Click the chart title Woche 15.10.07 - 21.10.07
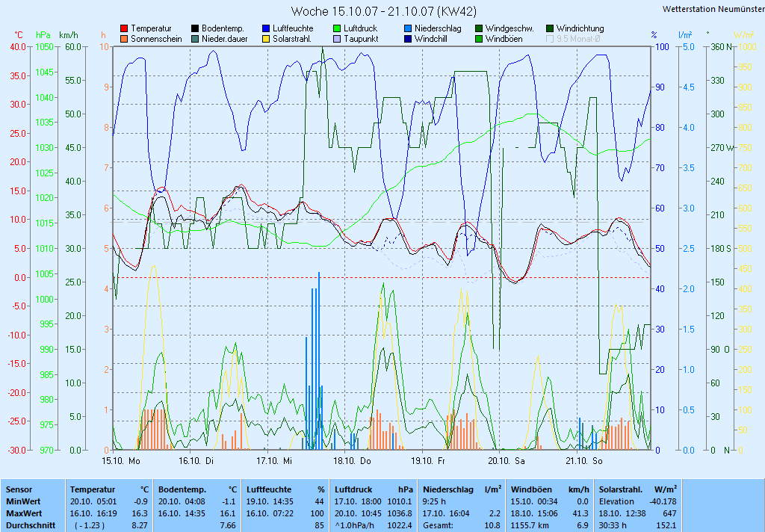The height and width of the screenshot is (532, 765). point(383,11)
